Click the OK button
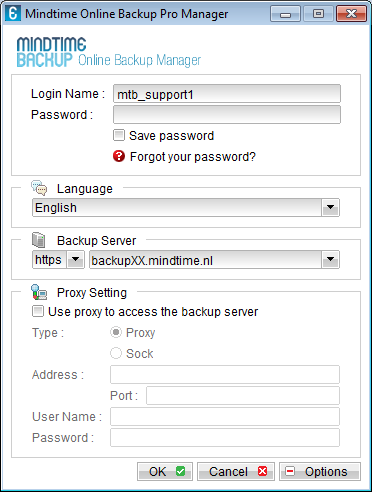372x492 pixels. pyautogui.click(x=165, y=471)
